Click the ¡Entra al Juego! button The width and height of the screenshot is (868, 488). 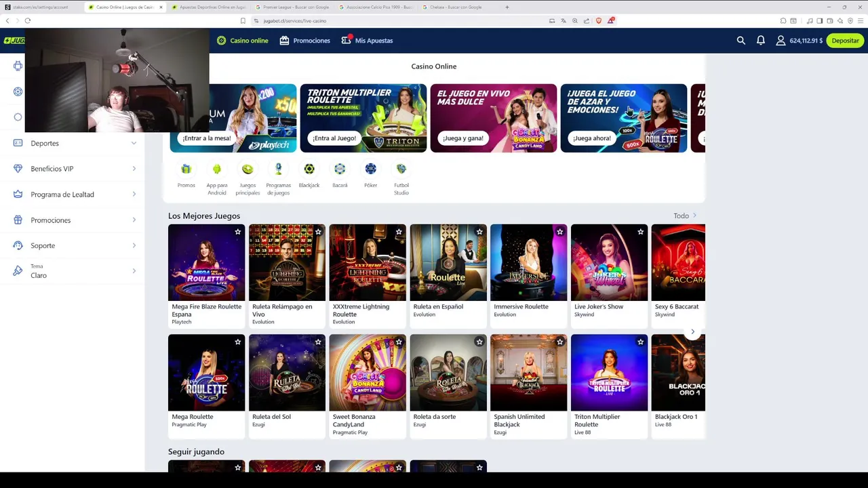pos(334,138)
